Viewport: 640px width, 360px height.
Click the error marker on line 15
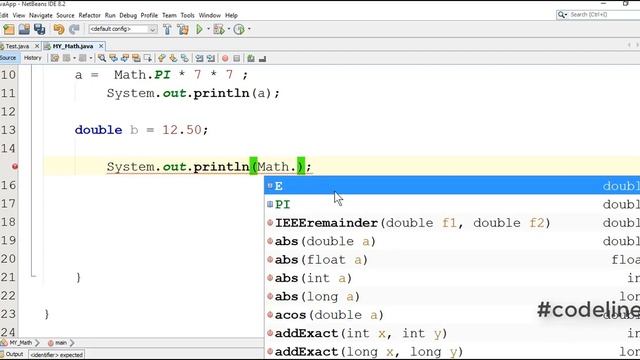click(15, 167)
